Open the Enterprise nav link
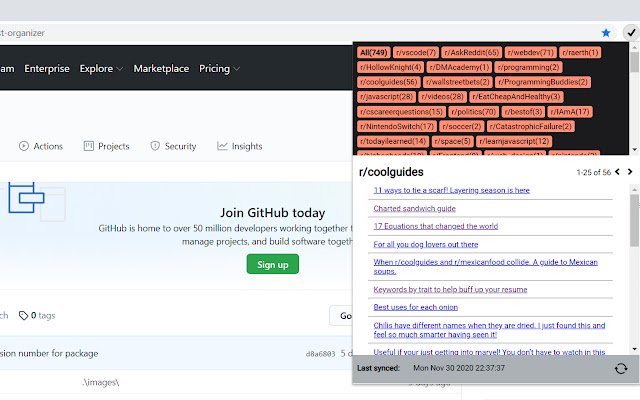Screen dimensions: 640x400 point(47,69)
